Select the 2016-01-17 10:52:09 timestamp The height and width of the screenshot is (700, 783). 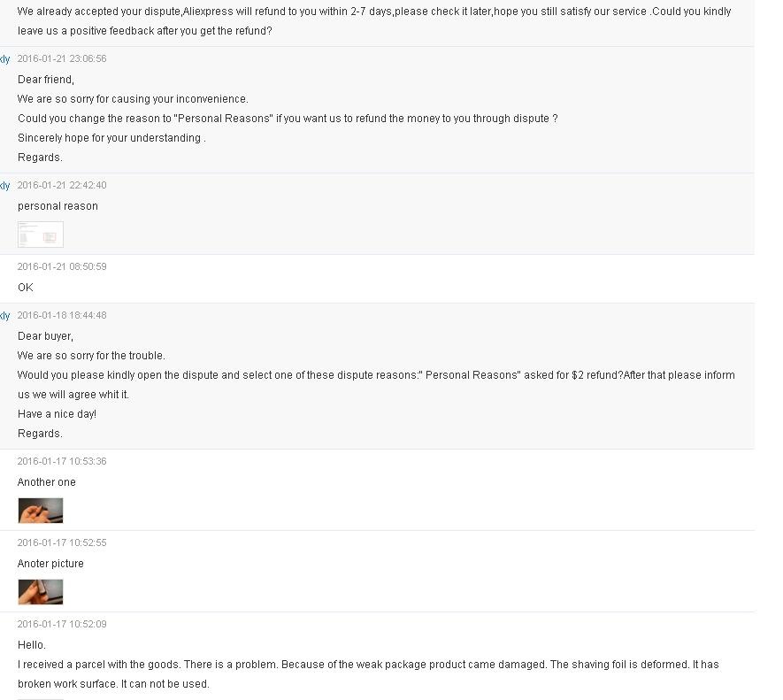pyautogui.click(x=62, y=624)
